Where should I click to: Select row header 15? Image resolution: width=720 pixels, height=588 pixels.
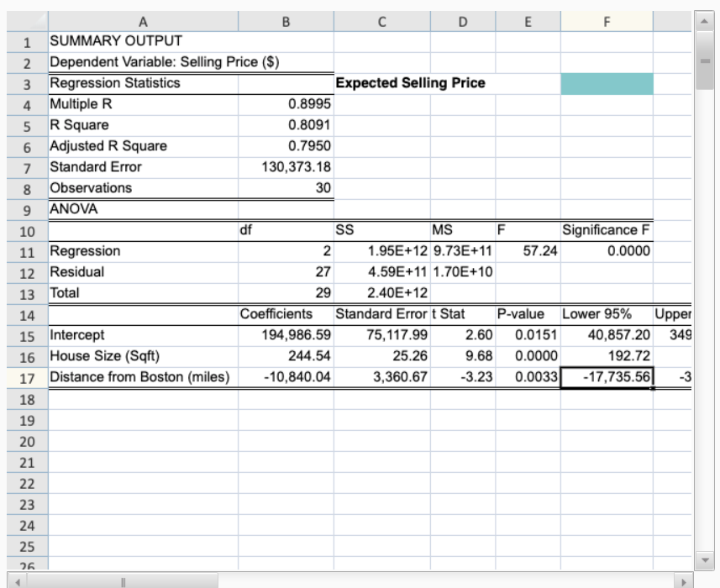(26, 335)
